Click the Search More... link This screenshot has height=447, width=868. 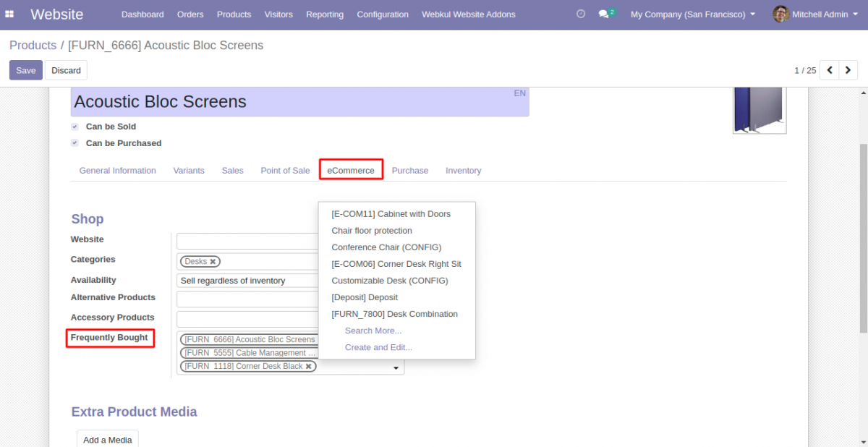373,331
